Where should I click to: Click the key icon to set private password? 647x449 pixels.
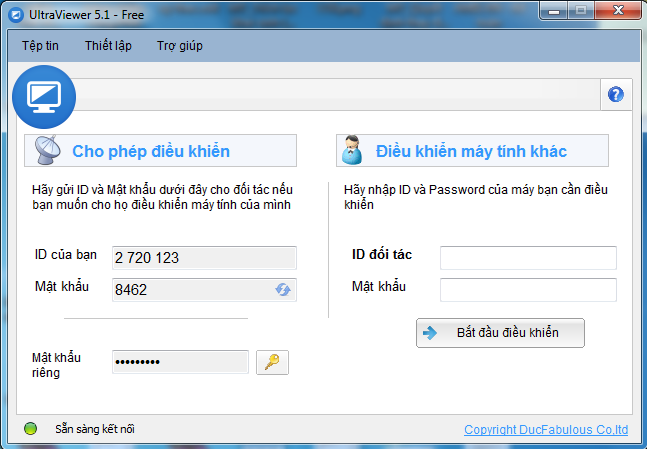[272, 362]
